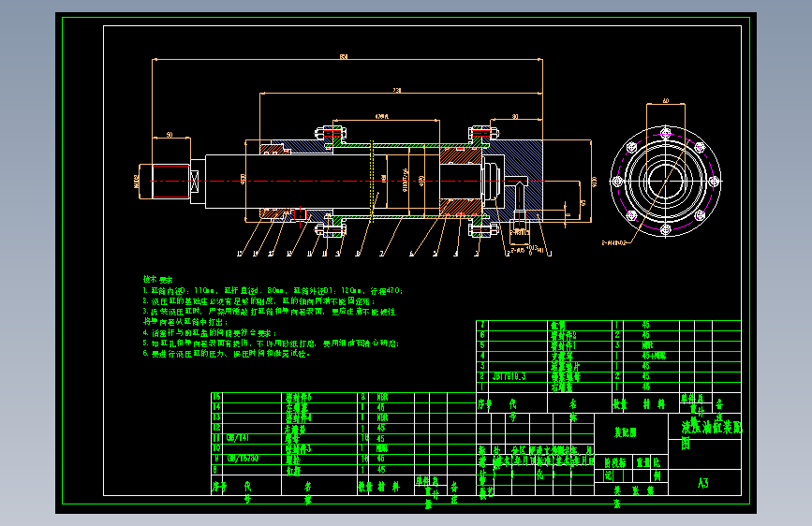Select row number "8" in left parts list
Image resolution: width=812 pixels, height=526 pixels.
coord(215,470)
